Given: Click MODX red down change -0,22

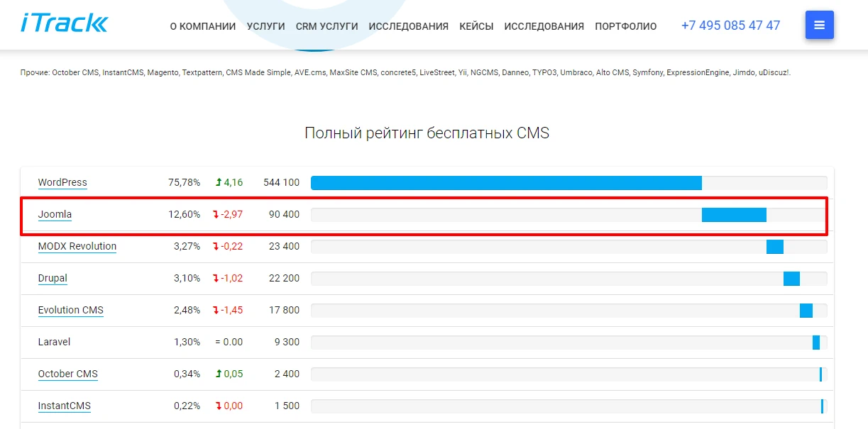Looking at the screenshot, I should pos(228,246).
